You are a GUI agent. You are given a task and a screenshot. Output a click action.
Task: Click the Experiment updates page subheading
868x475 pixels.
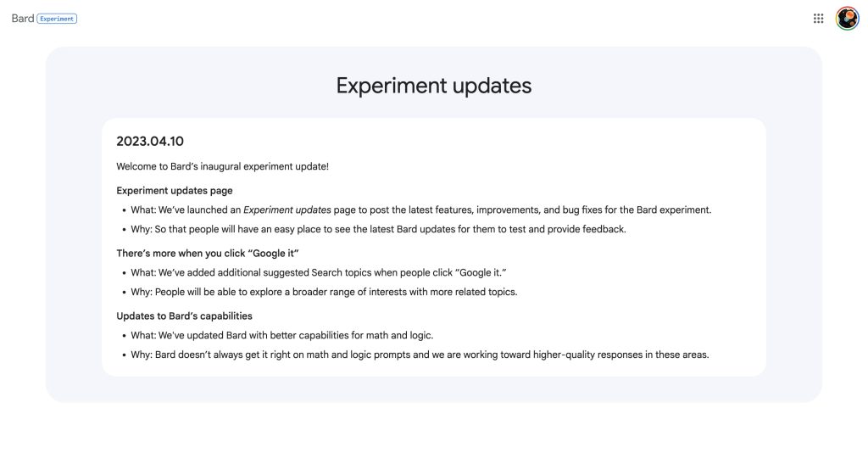(174, 190)
